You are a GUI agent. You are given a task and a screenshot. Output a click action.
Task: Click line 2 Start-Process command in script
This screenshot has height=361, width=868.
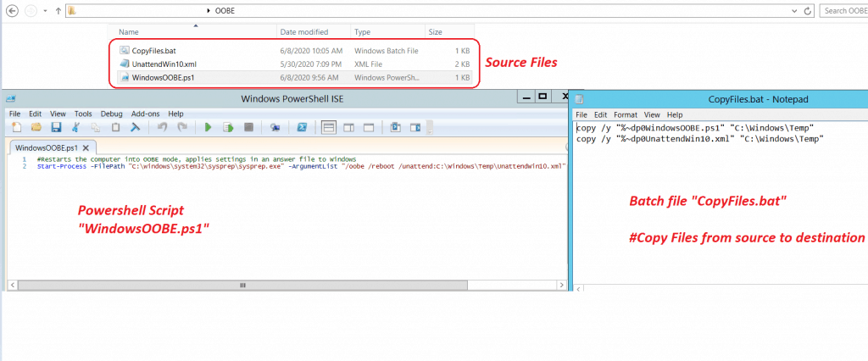click(303, 165)
